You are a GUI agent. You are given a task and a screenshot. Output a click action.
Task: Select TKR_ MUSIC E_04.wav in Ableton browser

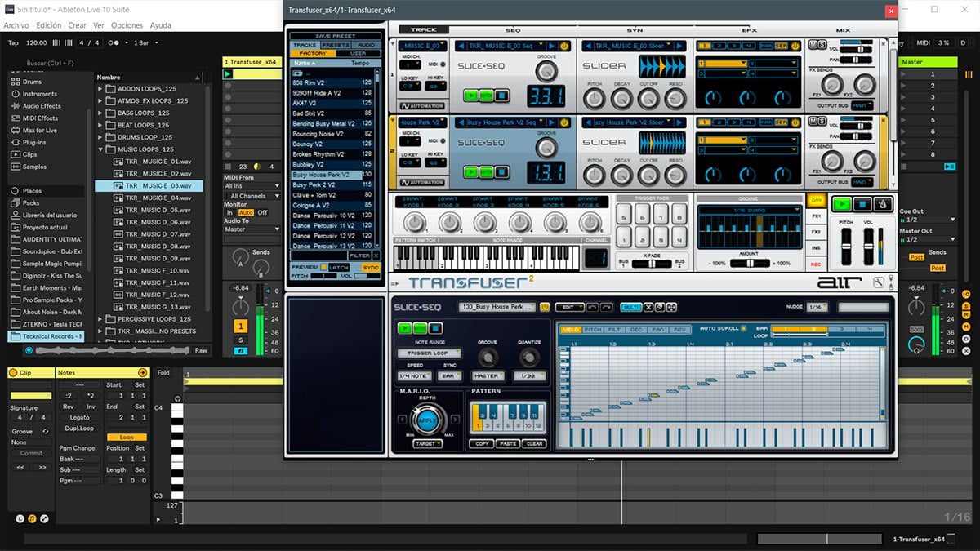tap(158, 198)
